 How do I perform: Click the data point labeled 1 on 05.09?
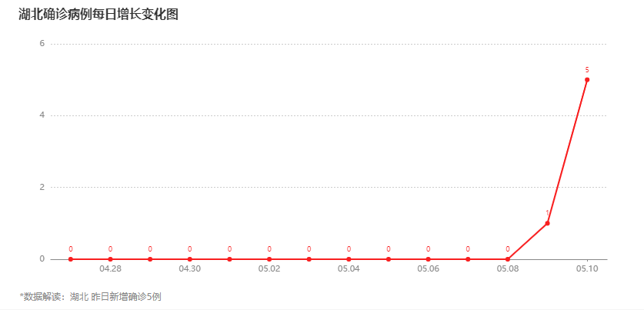tap(547, 223)
